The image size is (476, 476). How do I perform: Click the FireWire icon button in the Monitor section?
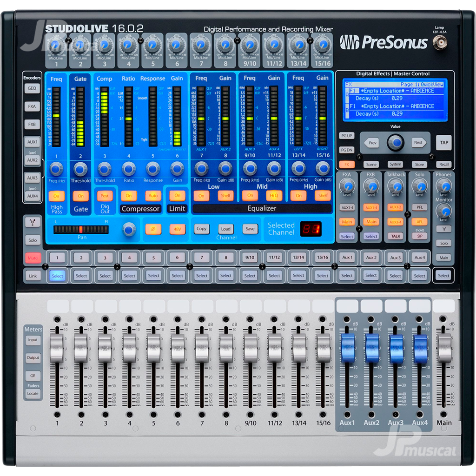[x=444, y=229]
